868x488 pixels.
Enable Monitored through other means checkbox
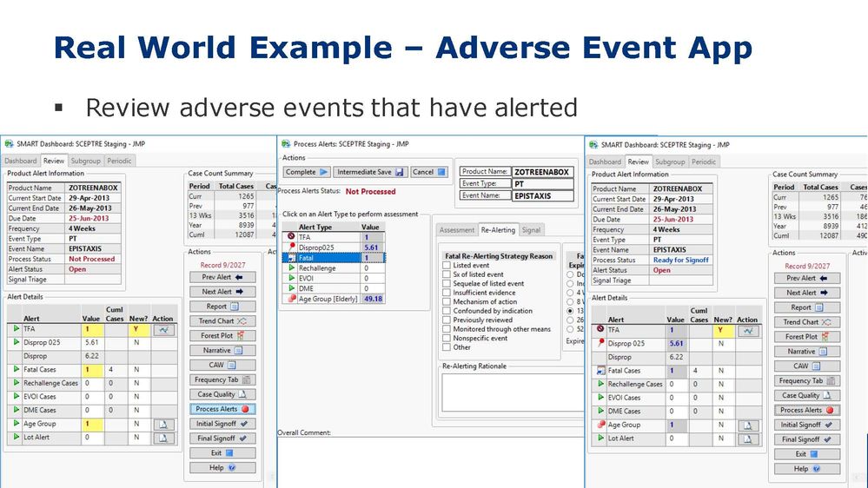tap(447, 329)
